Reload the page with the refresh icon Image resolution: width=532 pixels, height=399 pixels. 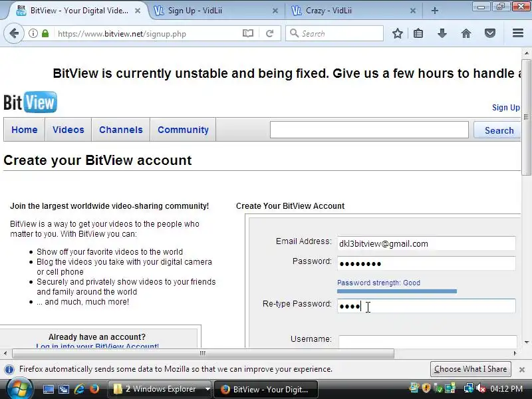[270, 34]
